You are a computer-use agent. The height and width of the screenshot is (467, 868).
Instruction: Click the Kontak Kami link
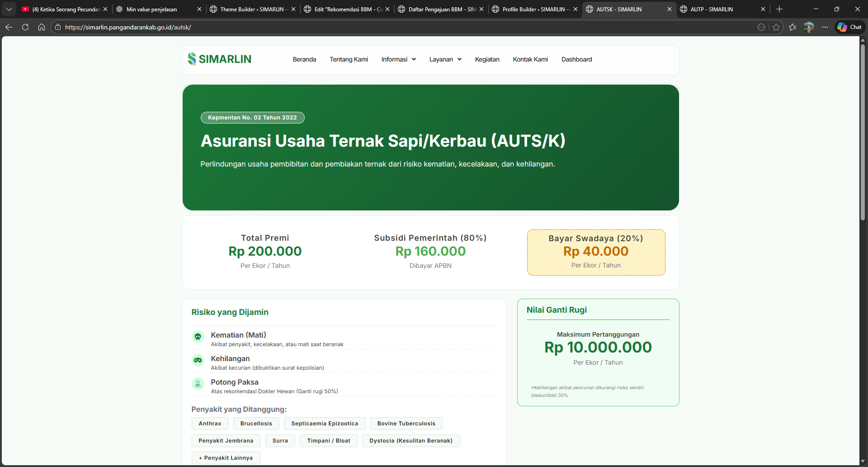tap(530, 59)
